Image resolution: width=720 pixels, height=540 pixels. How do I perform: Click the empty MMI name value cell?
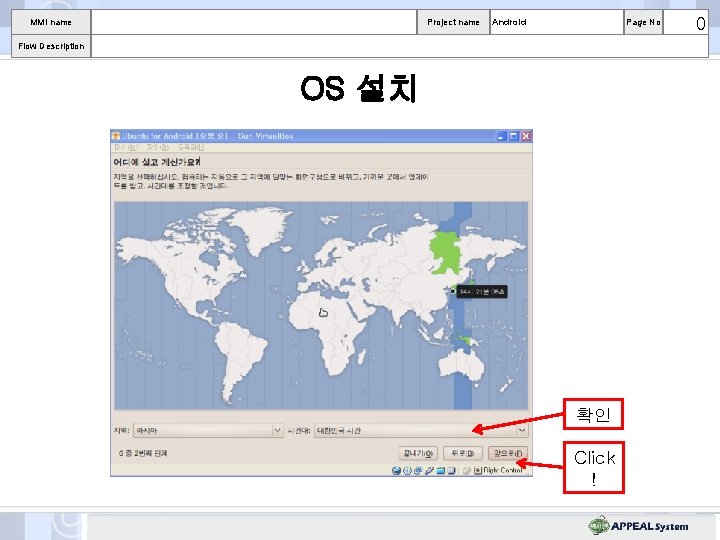(x=254, y=22)
